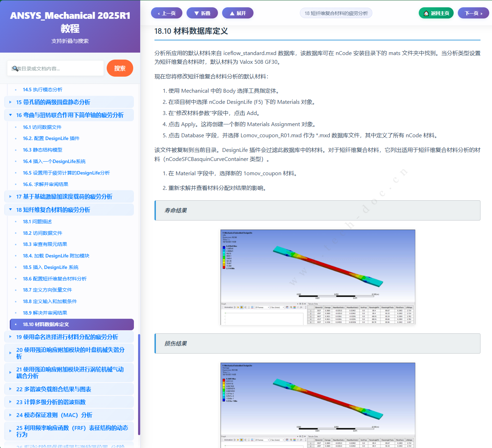The width and height of the screenshot is (492, 448).
Task: Click the left chevron icon on 上一页 button
Action: coord(159,13)
